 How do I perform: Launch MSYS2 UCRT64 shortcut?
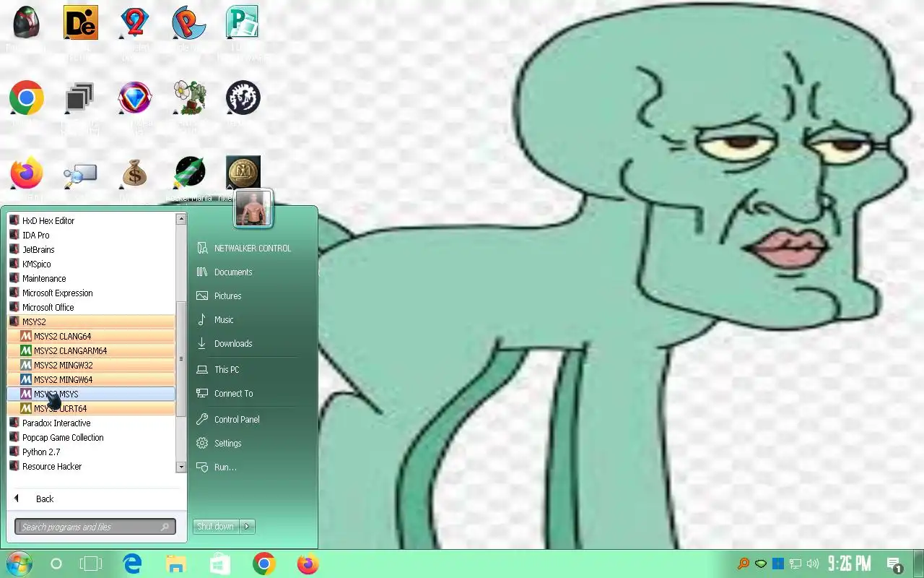click(x=91, y=408)
